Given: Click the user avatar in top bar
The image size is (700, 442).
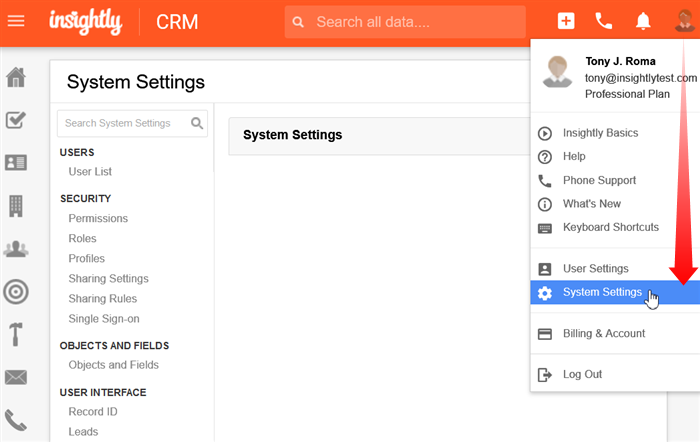Looking at the screenshot, I should pyautogui.click(x=685, y=21).
